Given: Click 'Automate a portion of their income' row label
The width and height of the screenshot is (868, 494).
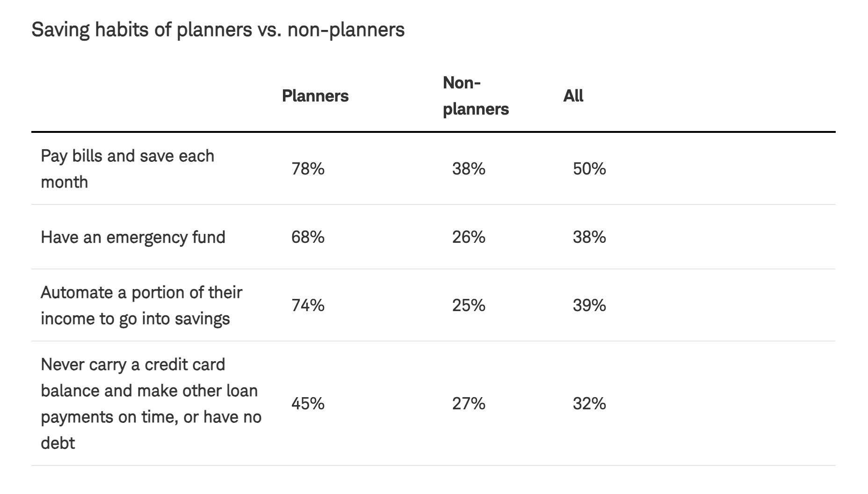Looking at the screenshot, I should [x=141, y=305].
